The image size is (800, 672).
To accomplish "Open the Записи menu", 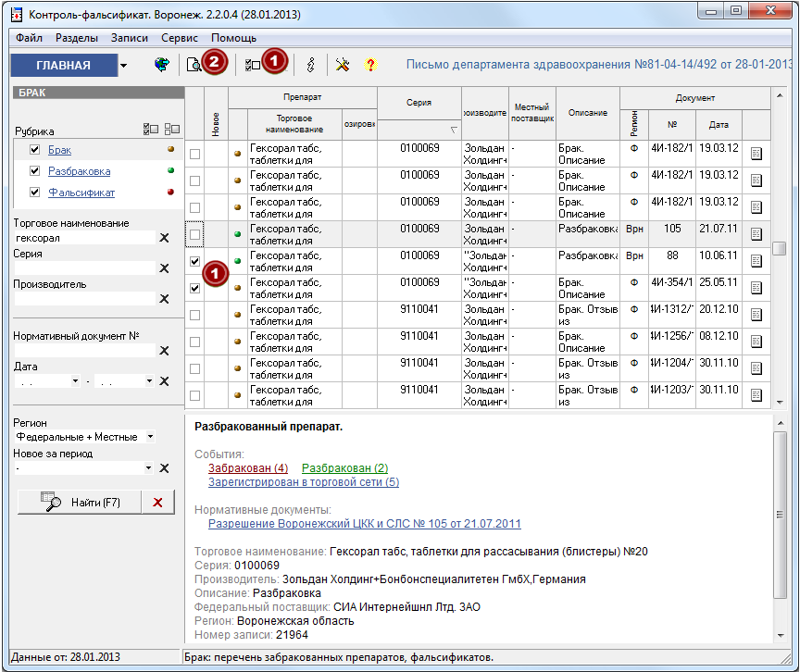I will [130, 38].
